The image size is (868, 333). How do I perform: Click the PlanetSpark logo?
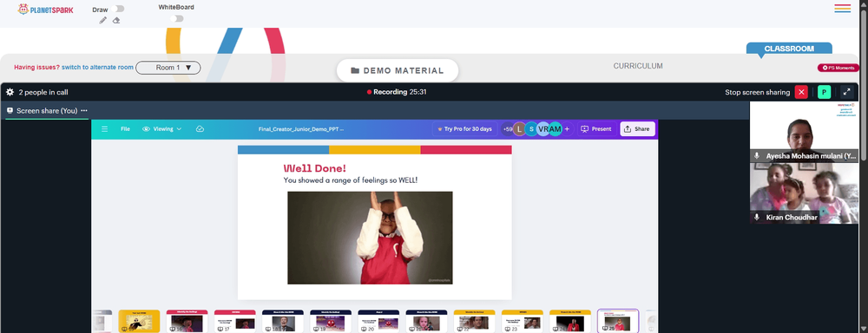tap(45, 10)
